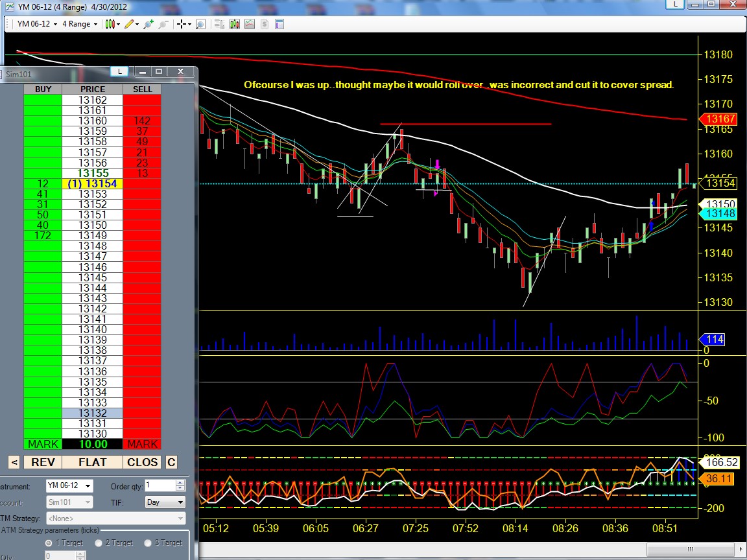Click the ATM Qty input field showing 0
The image size is (747, 560).
point(60,555)
